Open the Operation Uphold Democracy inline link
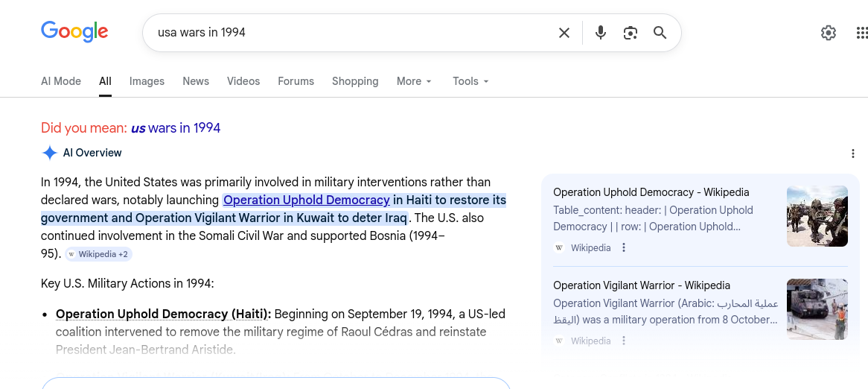This screenshot has height=389, width=868. (307, 200)
